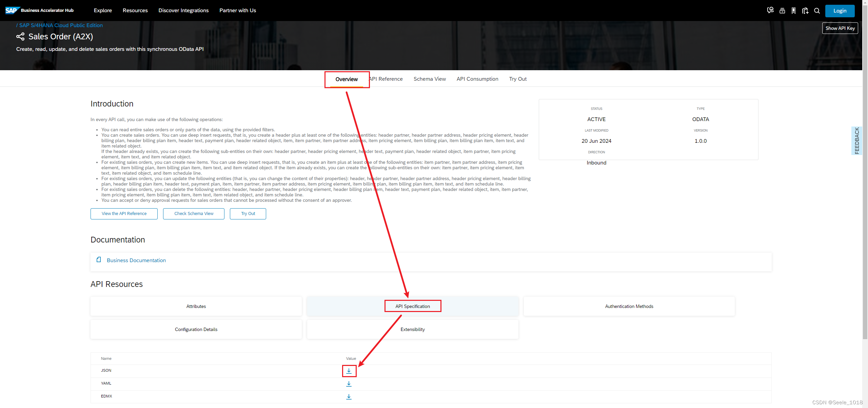Click View the API Reference button
Screen dimensions: 868x408
click(124, 214)
